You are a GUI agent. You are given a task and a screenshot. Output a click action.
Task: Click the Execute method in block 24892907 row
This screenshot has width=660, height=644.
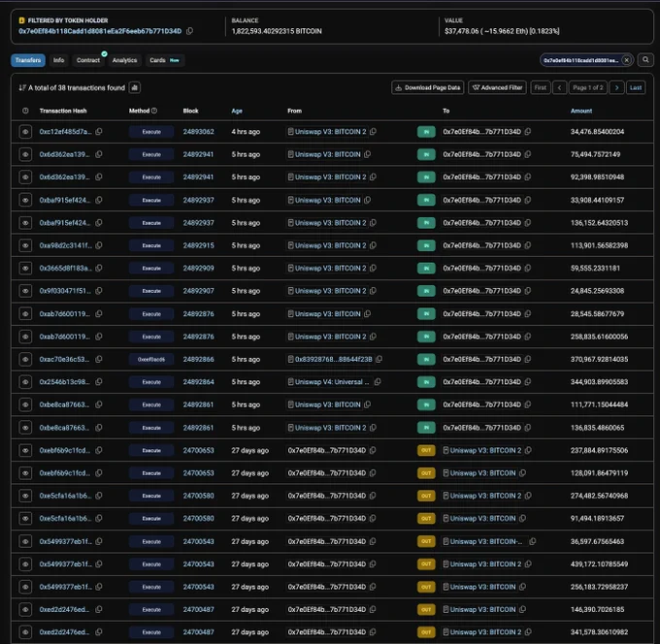click(x=151, y=291)
